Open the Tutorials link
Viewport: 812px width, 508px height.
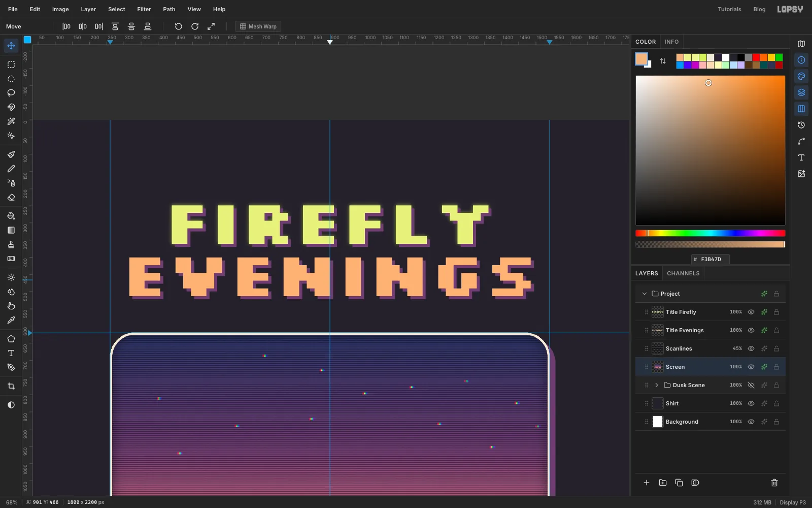click(729, 9)
